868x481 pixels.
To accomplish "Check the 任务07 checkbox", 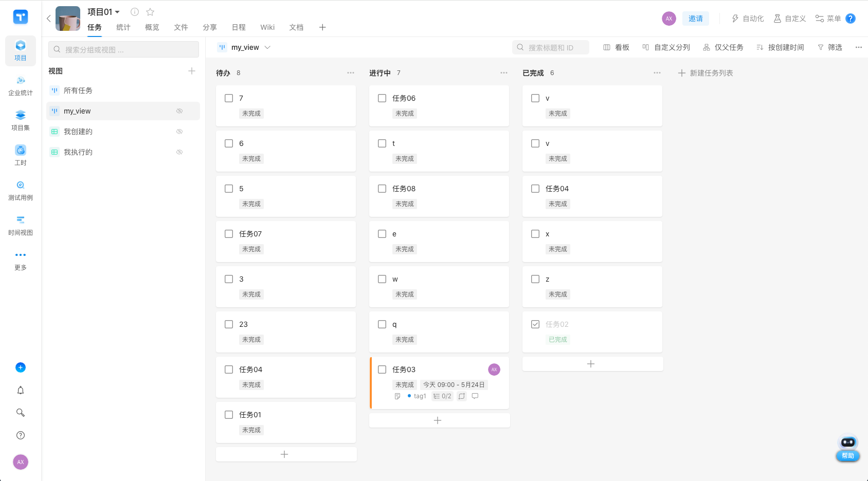I will [x=229, y=234].
